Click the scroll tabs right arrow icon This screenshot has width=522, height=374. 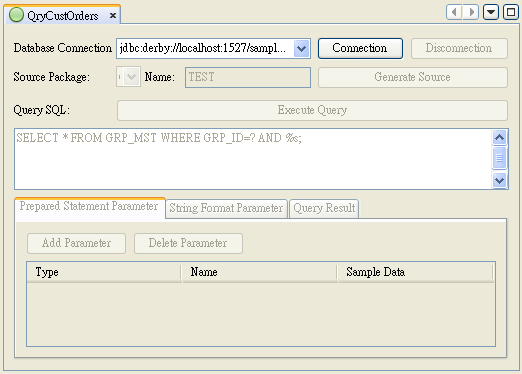[x=471, y=12]
